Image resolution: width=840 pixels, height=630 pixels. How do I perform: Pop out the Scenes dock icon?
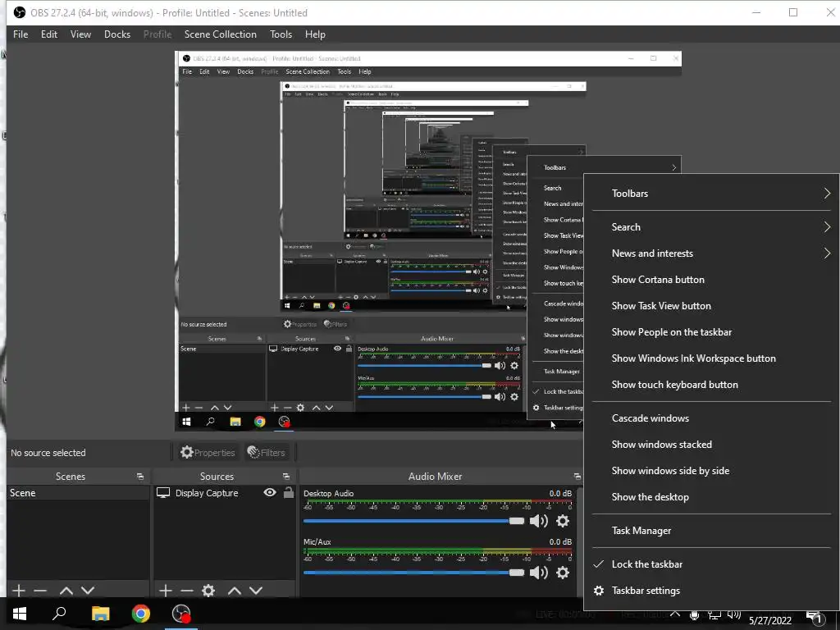pyautogui.click(x=140, y=477)
